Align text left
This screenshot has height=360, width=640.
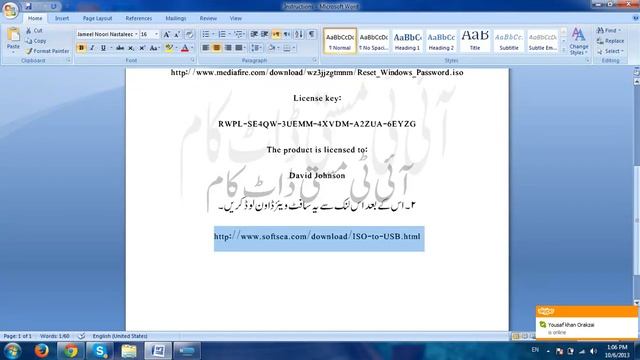point(206,48)
